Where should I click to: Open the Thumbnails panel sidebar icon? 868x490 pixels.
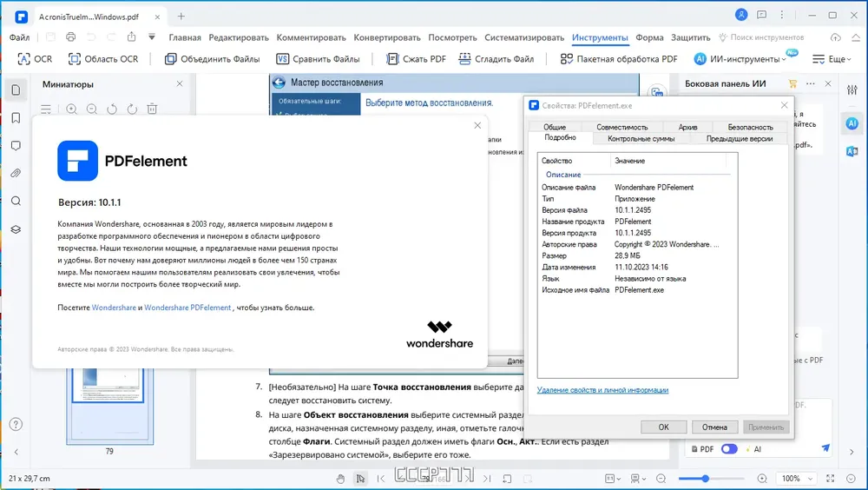16,89
